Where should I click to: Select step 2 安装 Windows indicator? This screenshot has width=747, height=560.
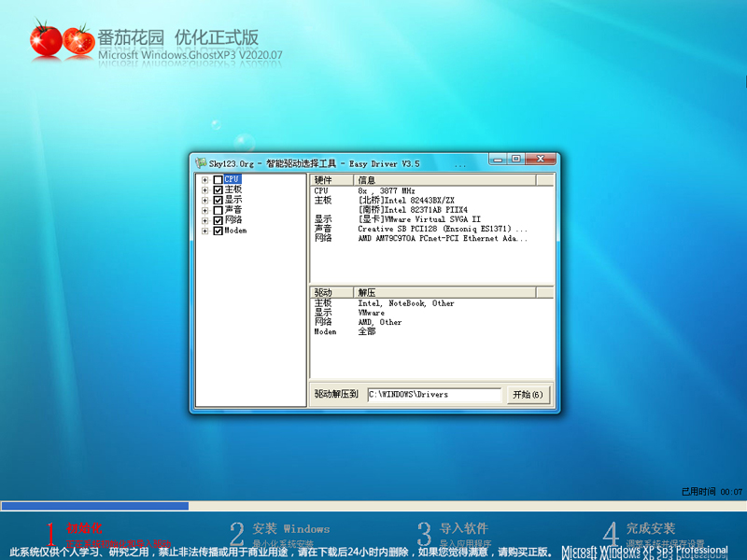271,527
